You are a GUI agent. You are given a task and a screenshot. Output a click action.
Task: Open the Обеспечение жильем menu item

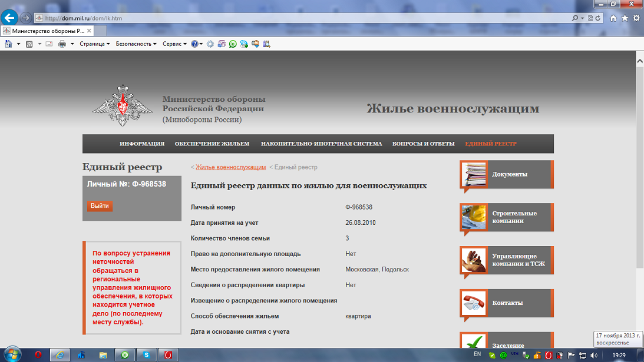(x=212, y=144)
